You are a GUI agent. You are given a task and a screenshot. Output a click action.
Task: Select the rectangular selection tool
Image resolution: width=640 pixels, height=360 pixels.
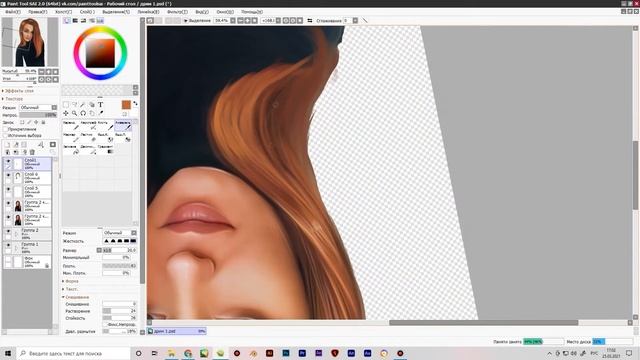point(66,105)
